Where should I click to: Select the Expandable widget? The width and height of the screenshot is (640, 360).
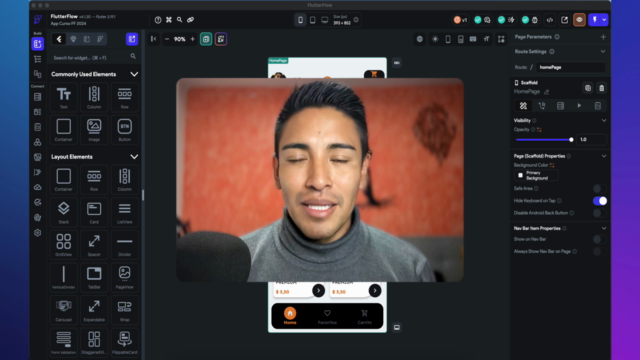coord(94,310)
